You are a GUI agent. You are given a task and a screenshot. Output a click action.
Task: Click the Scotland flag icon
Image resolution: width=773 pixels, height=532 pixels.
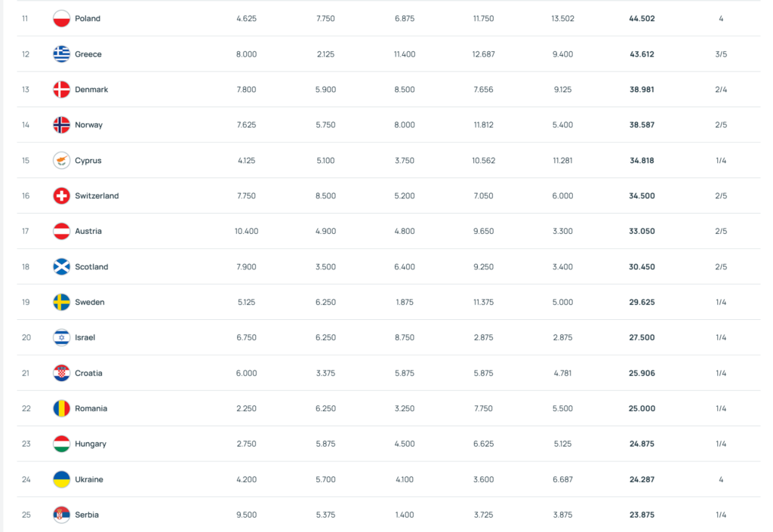(x=62, y=267)
